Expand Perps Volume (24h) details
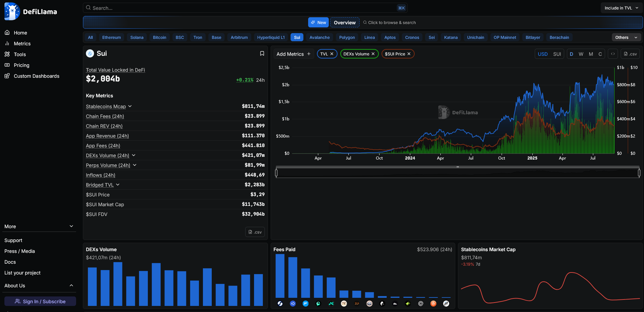The height and width of the screenshot is (312, 644). tap(135, 165)
